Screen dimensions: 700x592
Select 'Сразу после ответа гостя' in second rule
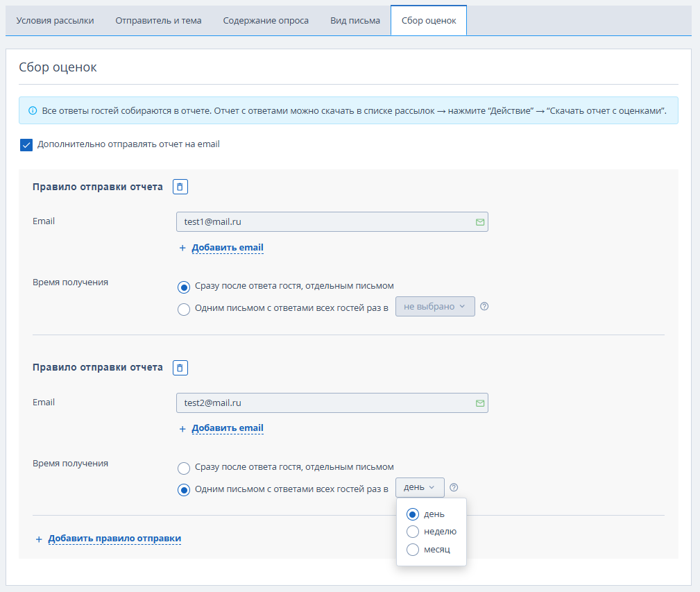tap(183, 468)
